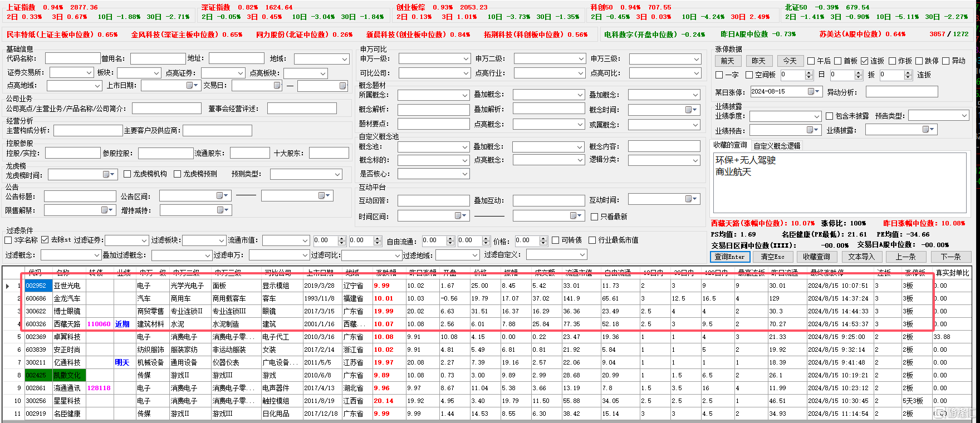Image resolution: width=980 pixels, height=423 pixels.
Task: Expand the 预告类型 dropdown
Action: click(964, 116)
